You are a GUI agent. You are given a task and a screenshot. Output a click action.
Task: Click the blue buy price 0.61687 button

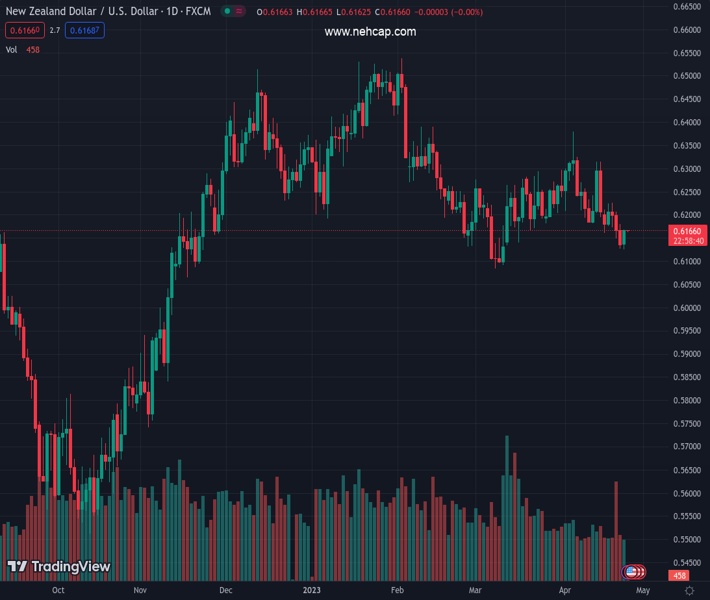point(84,30)
